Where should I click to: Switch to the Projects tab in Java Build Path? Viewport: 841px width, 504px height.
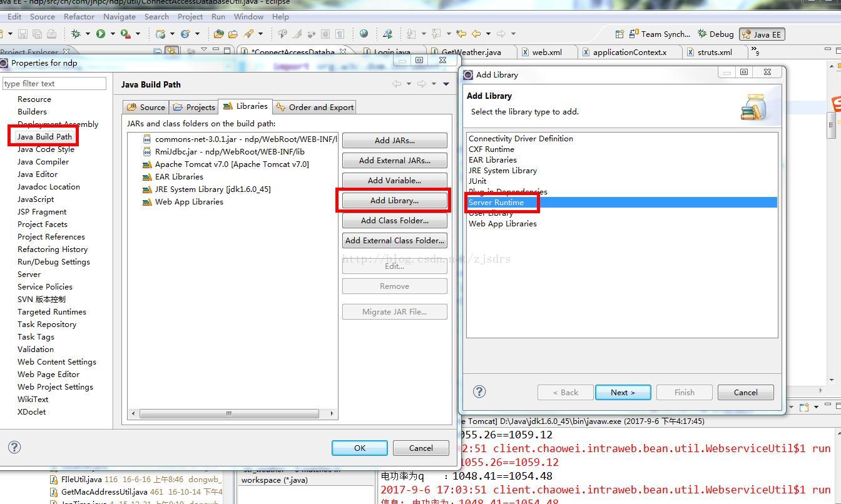coord(194,107)
